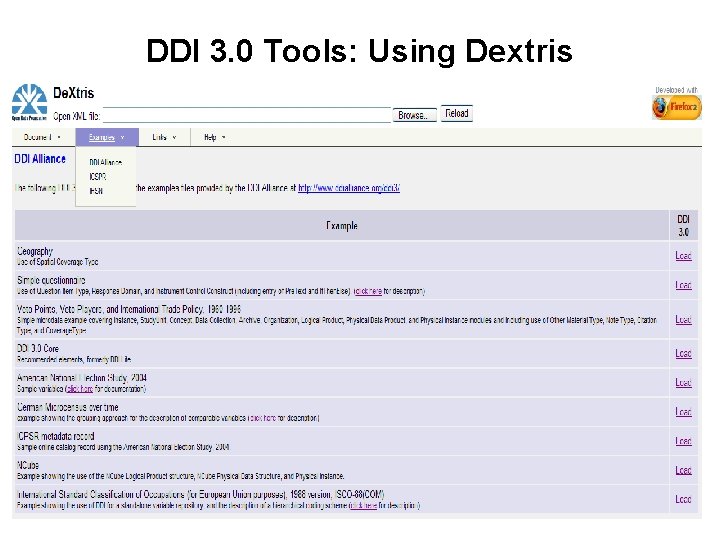Open 'click here' description for ISCO-88 example

pos(364,506)
